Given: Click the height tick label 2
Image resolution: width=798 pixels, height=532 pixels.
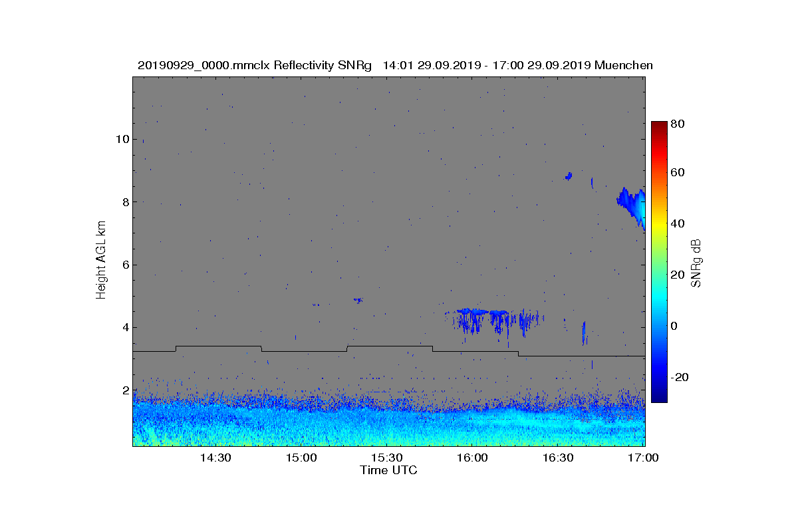Looking at the screenshot, I should [124, 390].
